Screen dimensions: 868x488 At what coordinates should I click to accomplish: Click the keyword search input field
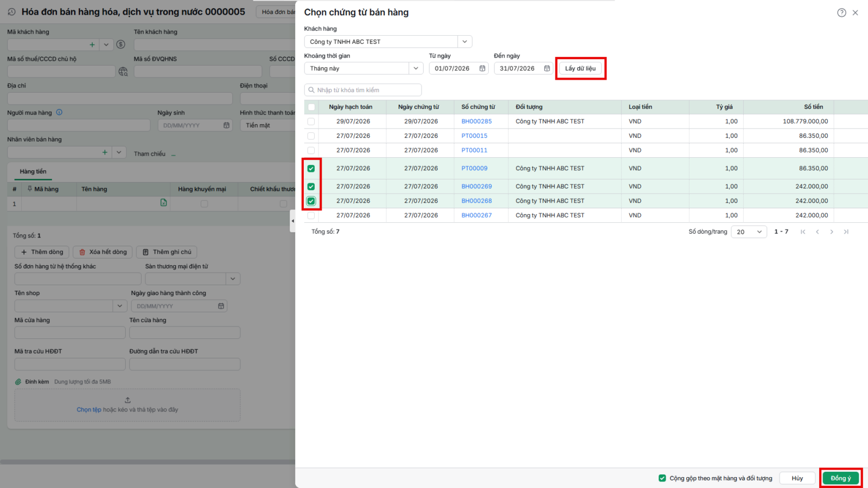(363, 90)
